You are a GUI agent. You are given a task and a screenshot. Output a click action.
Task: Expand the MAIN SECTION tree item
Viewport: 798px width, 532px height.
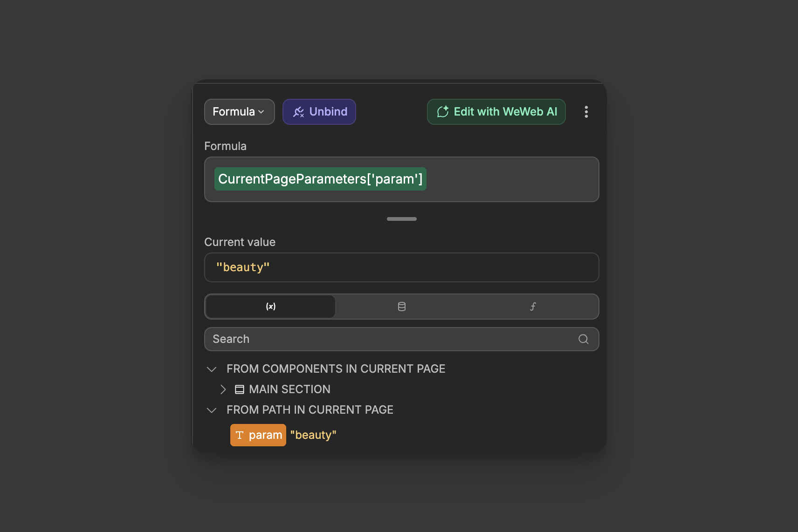pos(223,389)
